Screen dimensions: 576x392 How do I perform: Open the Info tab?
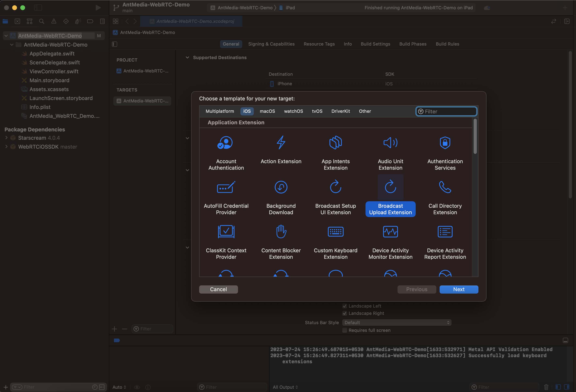(x=348, y=44)
